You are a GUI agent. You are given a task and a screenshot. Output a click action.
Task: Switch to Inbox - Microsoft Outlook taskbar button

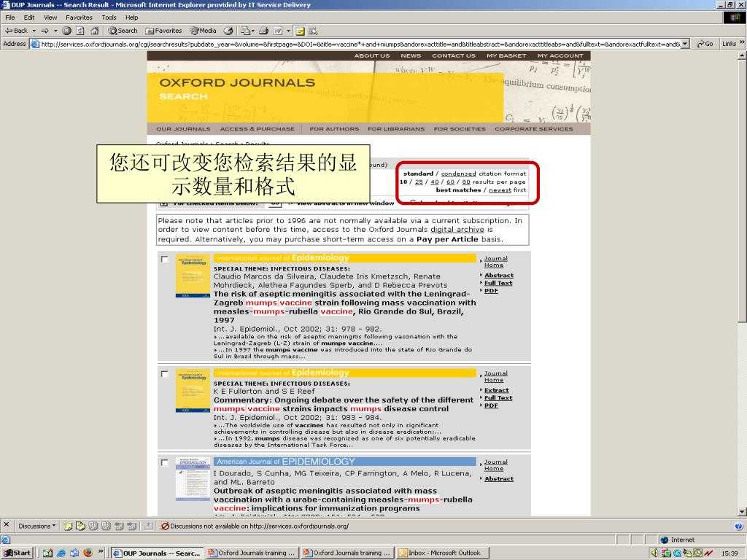(x=443, y=553)
